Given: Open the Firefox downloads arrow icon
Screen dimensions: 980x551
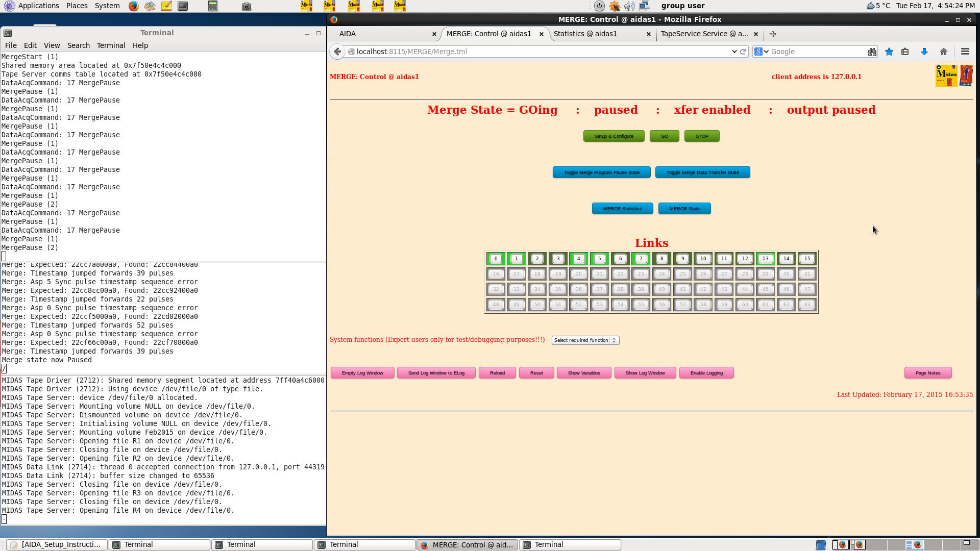Looking at the screenshot, I should 924,52.
